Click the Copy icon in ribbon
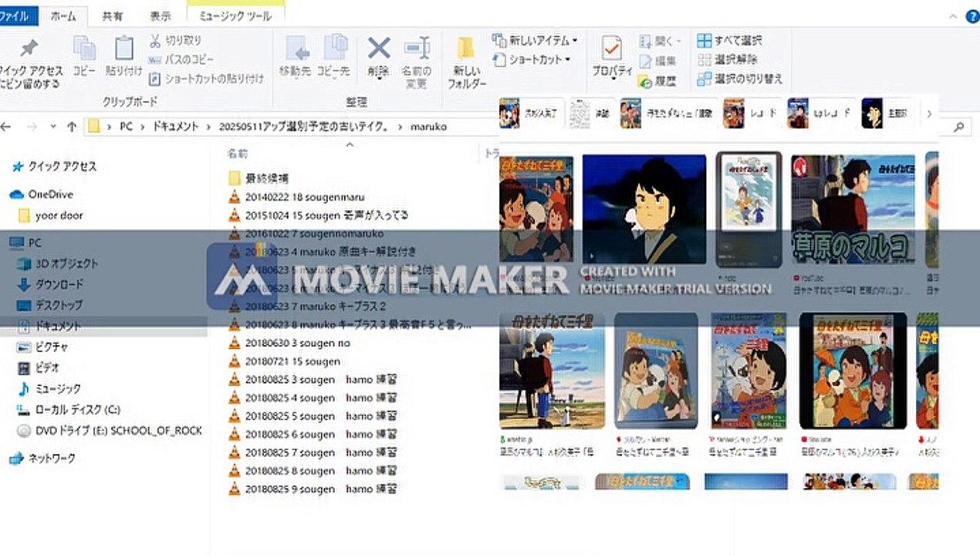Viewport: 980px width, 556px height. (x=84, y=56)
